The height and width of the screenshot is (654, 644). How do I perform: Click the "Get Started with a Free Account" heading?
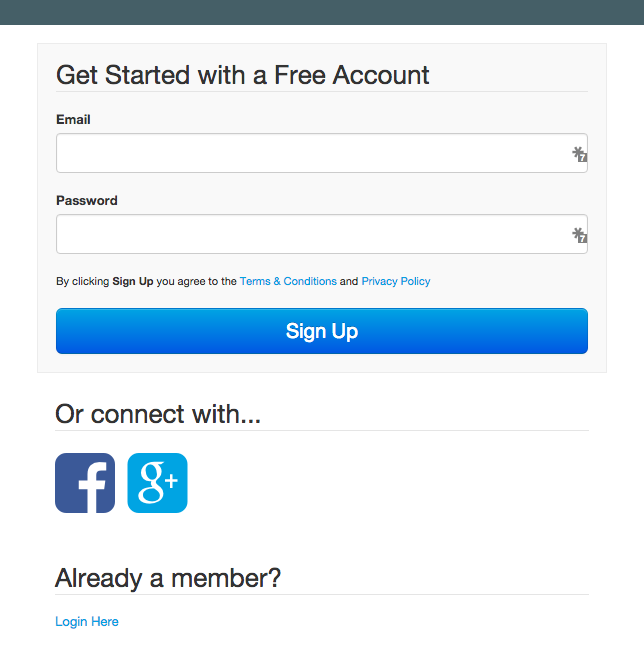(x=243, y=75)
